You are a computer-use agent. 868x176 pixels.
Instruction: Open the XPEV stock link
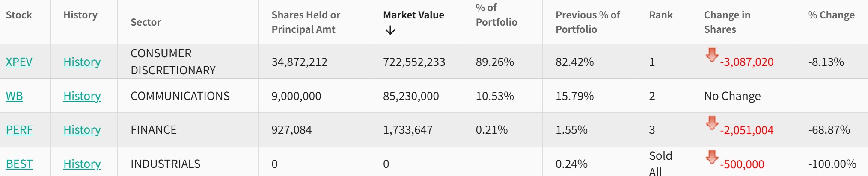(x=19, y=62)
